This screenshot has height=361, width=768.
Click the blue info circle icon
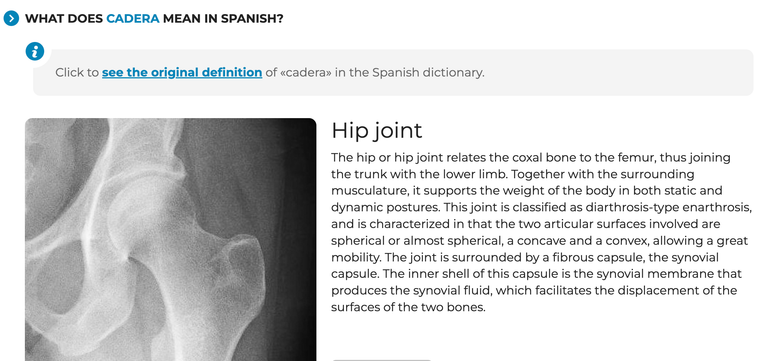point(35,51)
